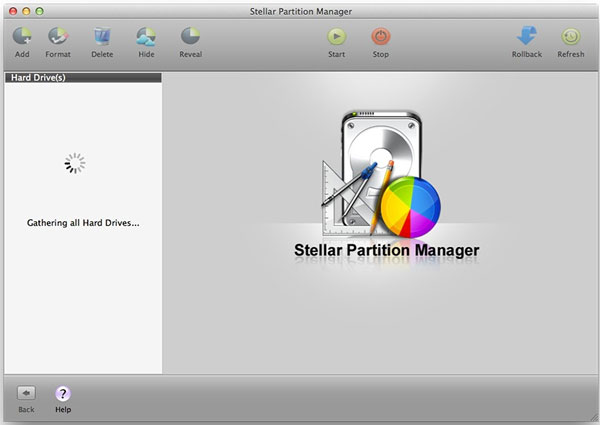Screen dimensions: 600x425
Task: Minimize the window using the yellow button
Action: (26, 11)
